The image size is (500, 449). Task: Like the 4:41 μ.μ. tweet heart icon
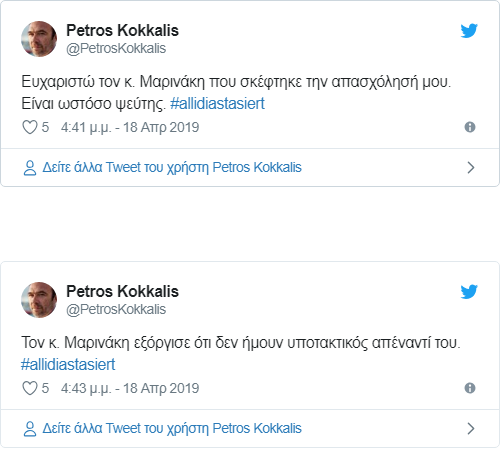pos(30,127)
